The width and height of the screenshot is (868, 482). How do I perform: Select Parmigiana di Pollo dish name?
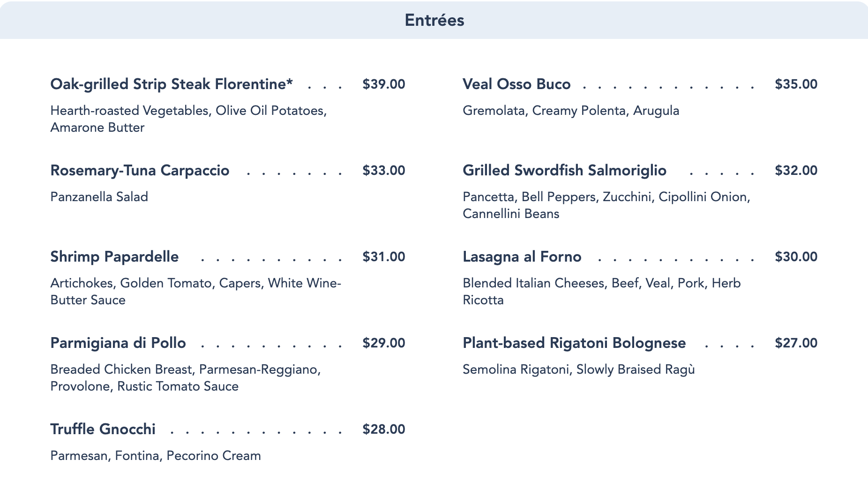(118, 343)
